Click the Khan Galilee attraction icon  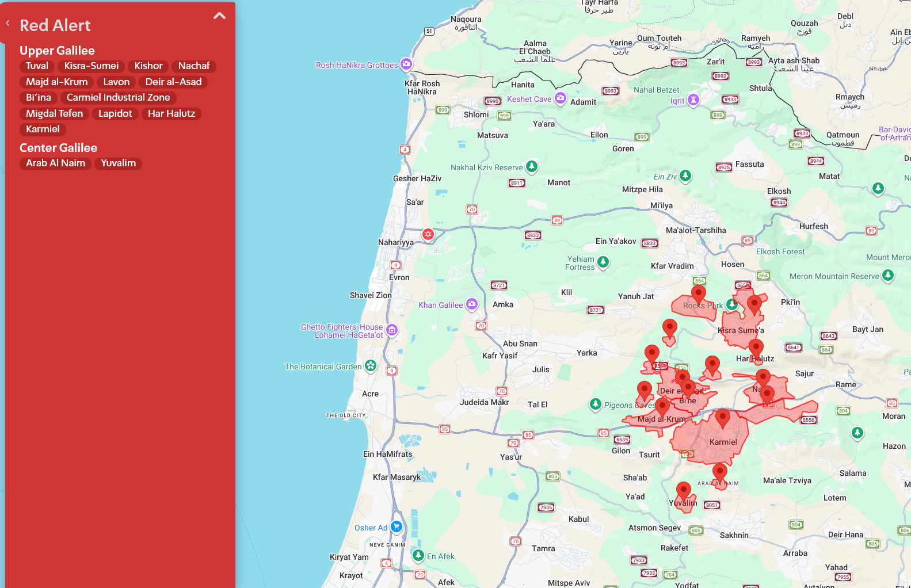pyautogui.click(x=472, y=304)
